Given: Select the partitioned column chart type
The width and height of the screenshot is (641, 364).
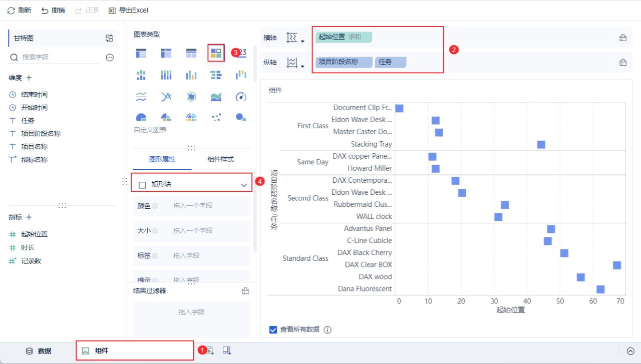Looking at the screenshot, I should pyautogui.click(x=141, y=75).
